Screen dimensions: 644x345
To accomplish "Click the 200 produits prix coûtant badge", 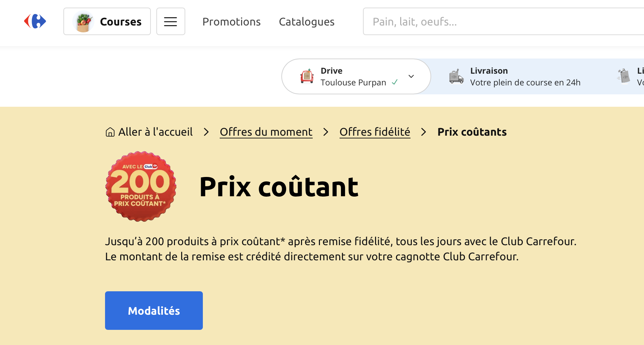I will coord(141,186).
